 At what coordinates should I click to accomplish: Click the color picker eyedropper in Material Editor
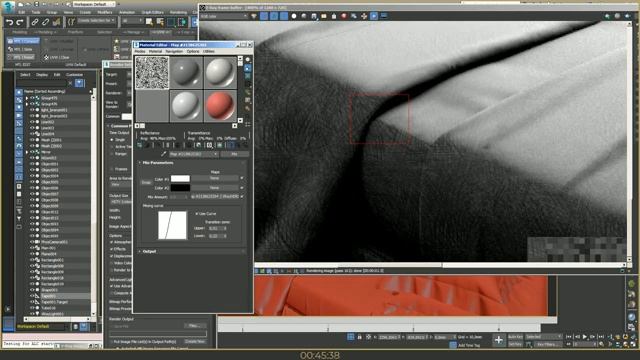tap(164, 154)
